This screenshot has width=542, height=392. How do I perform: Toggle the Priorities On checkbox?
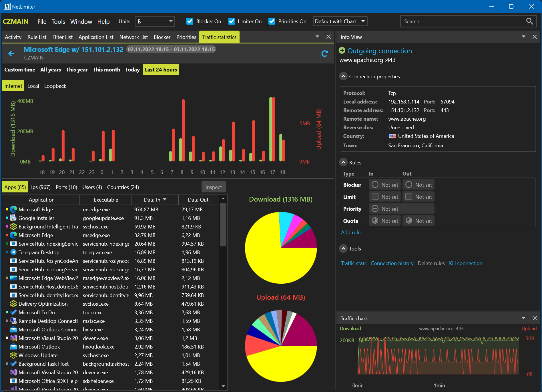tap(272, 21)
